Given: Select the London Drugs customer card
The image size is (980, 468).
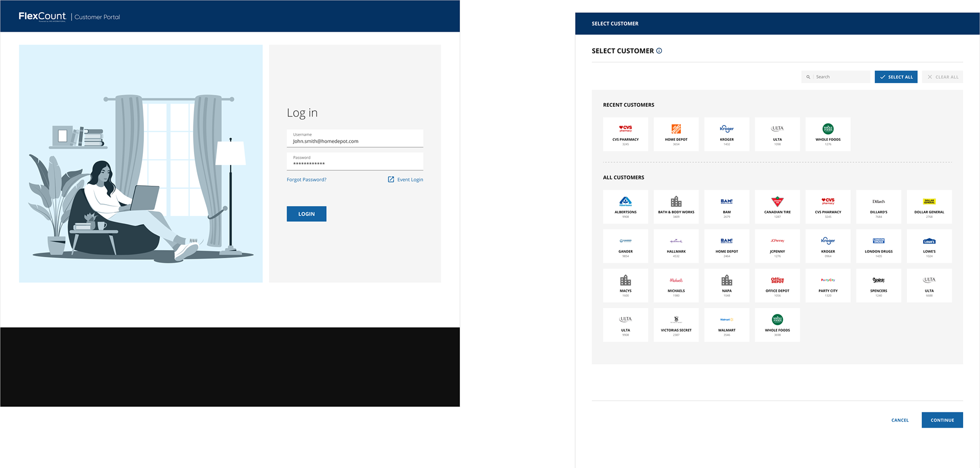Looking at the screenshot, I should 878,246.
